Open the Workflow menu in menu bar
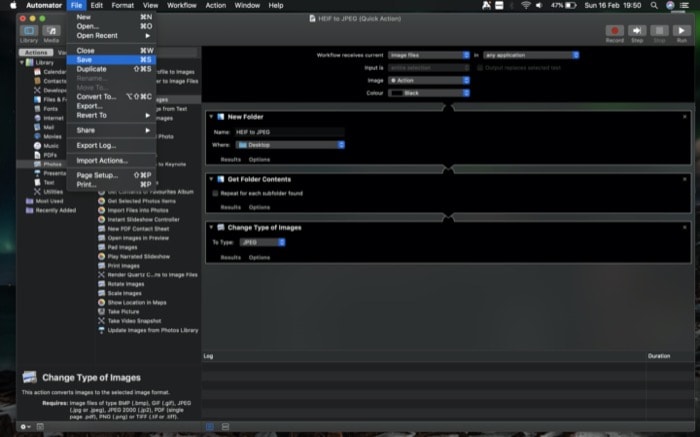 coord(182,5)
